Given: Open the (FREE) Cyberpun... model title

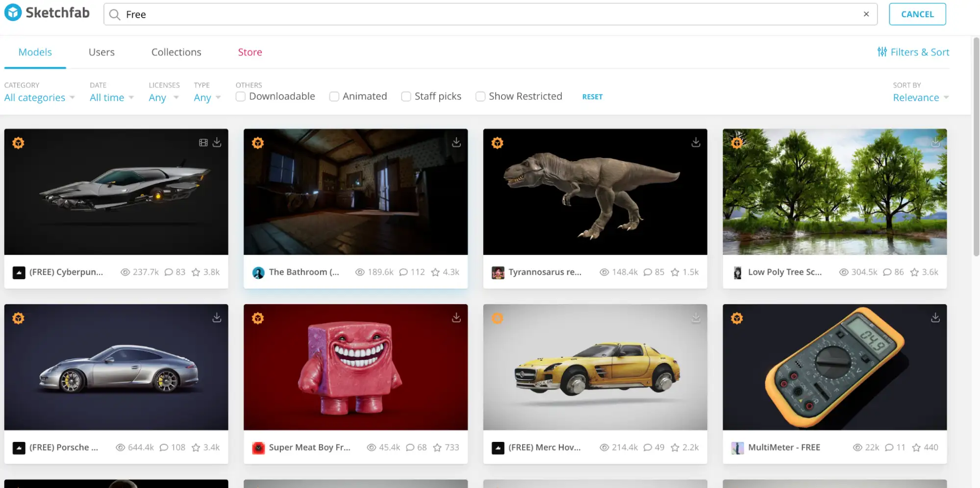Looking at the screenshot, I should click(x=66, y=272).
